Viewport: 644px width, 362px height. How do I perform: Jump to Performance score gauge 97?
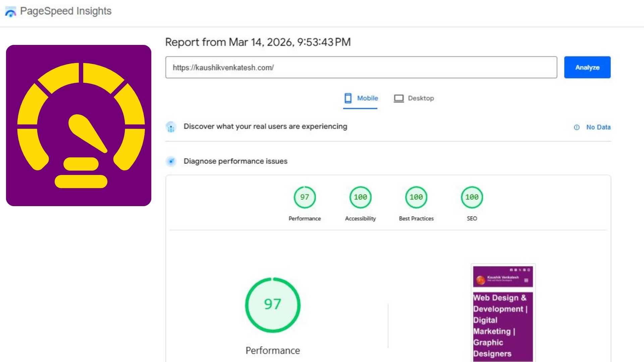click(x=305, y=197)
